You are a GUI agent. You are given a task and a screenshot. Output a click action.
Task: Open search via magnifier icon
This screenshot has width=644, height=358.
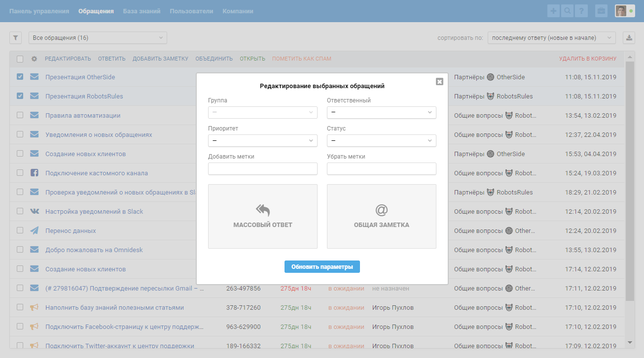coord(567,11)
